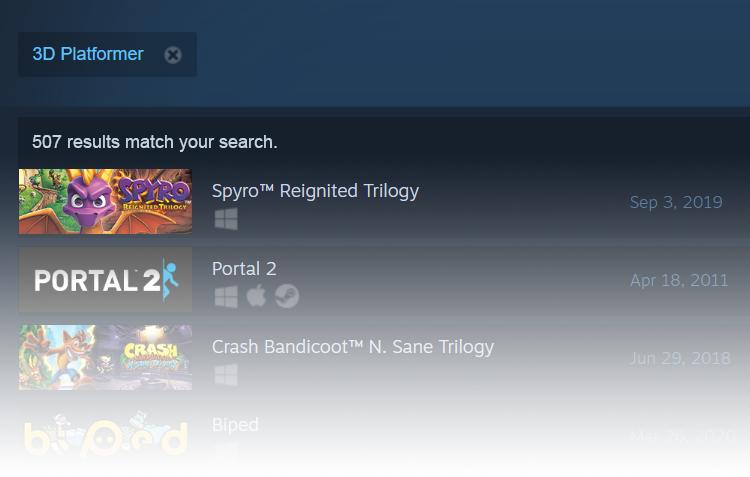Click Windows platform icon under Portal 2
The width and height of the screenshot is (750, 477).
click(x=226, y=297)
